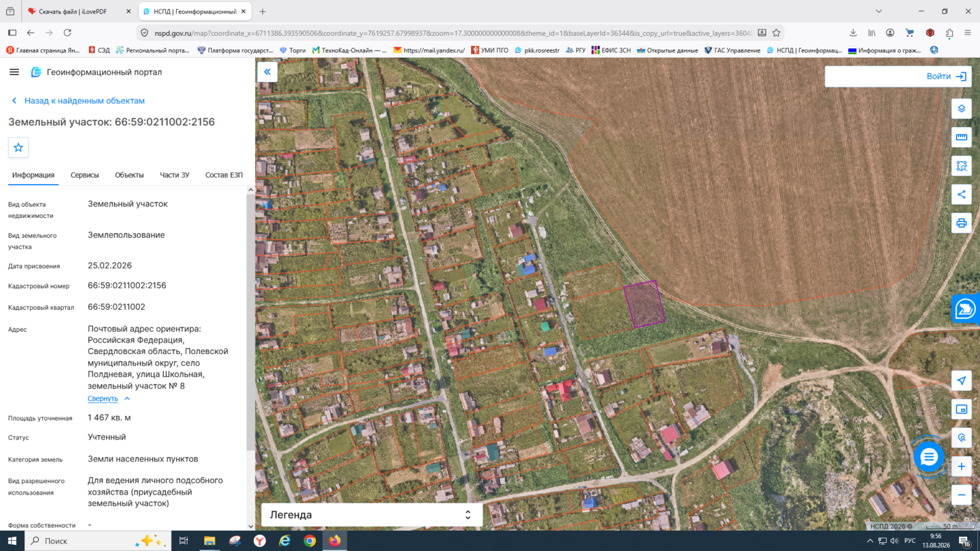Click the Windows Start button
This screenshot has width=980, height=551.
(x=12, y=541)
